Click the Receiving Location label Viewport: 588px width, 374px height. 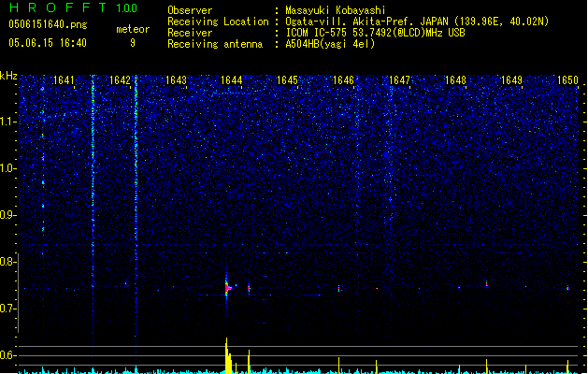[x=218, y=22]
